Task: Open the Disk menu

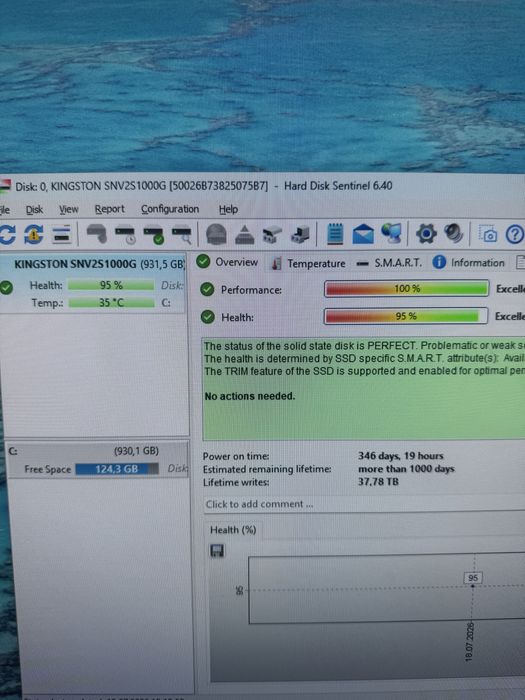Action: tap(34, 209)
